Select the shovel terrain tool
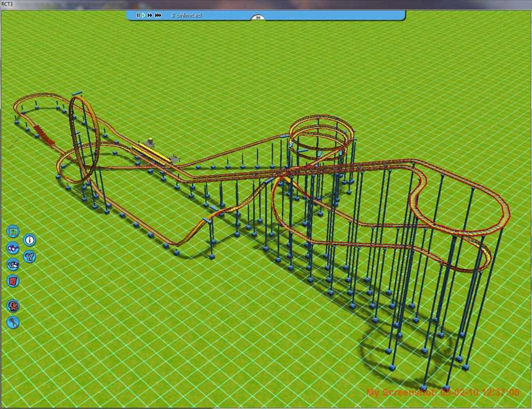The height and width of the screenshot is (409, 532). coord(13,322)
